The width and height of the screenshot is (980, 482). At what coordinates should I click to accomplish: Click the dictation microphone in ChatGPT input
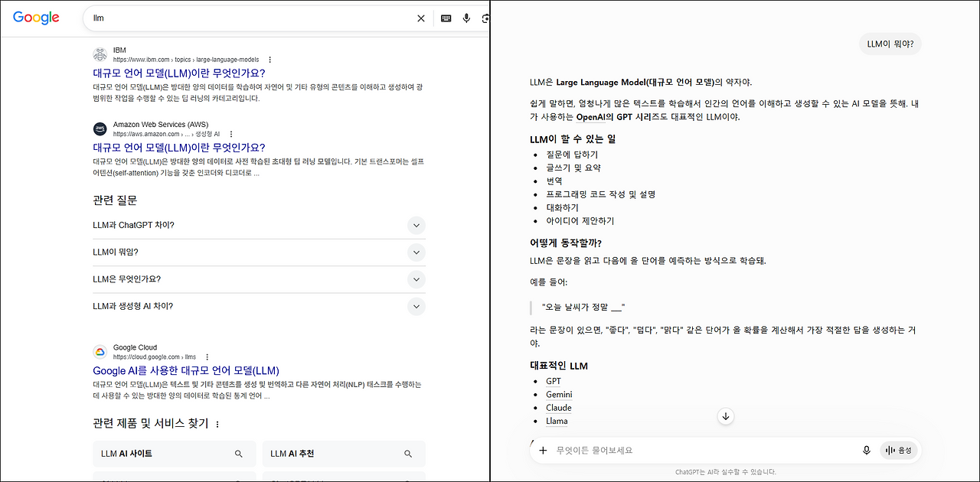coord(867,450)
